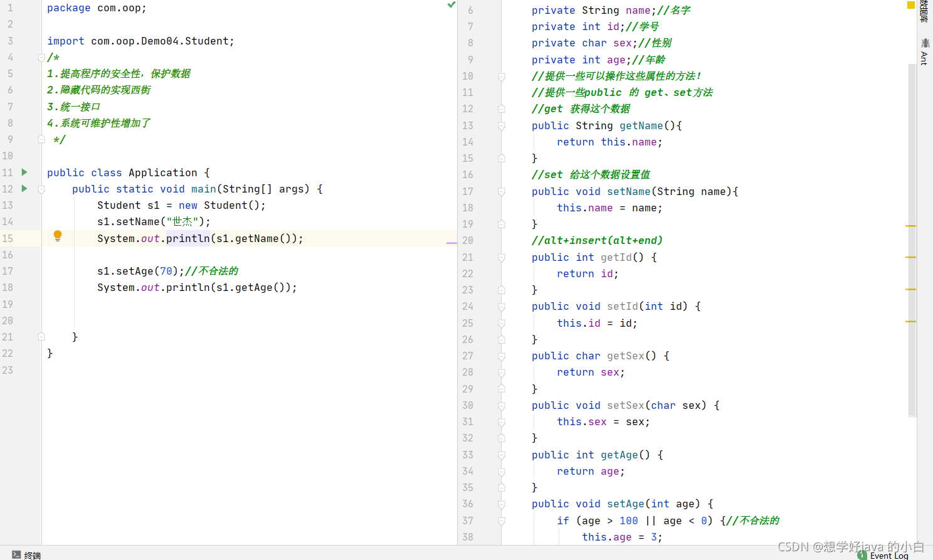Open the Terminal (终端) tool window
This screenshot has width=933, height=560.
(26, 555)
